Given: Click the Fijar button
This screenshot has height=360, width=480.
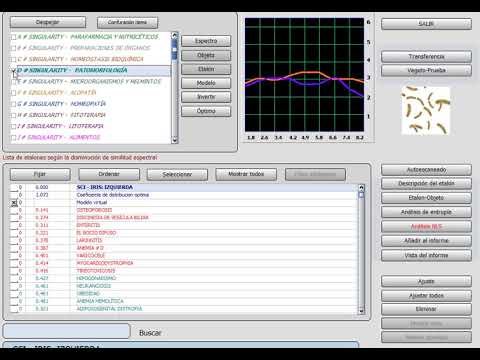Looking at the screenshot, I should 40,174.
